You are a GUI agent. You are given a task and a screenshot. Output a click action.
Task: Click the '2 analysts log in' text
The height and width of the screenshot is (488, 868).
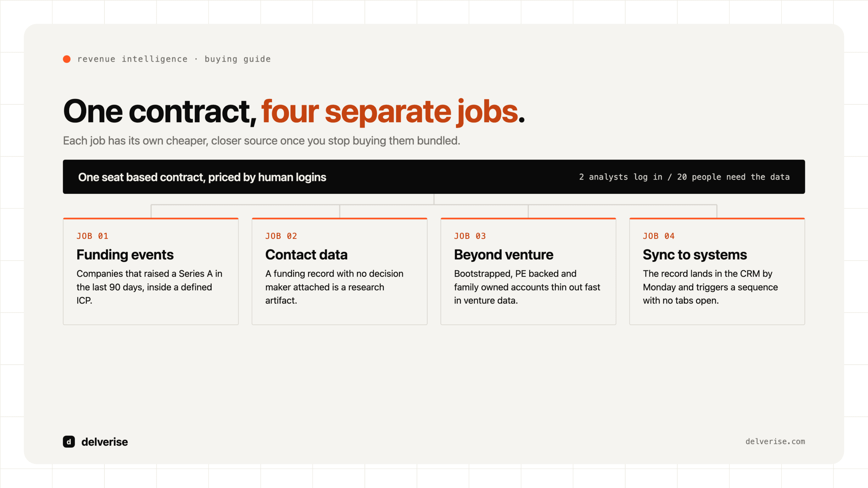(x=621, y=177)
